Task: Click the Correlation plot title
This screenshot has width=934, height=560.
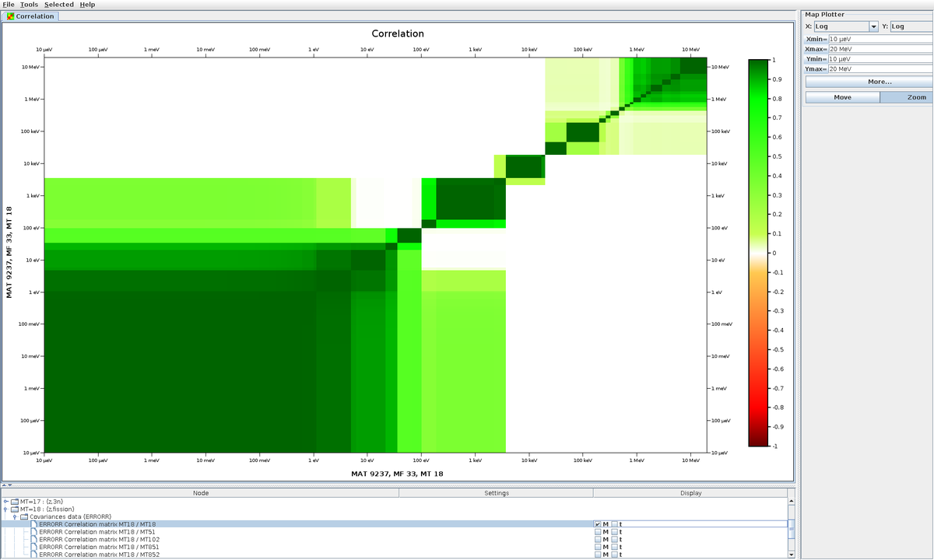Action: 398,33
